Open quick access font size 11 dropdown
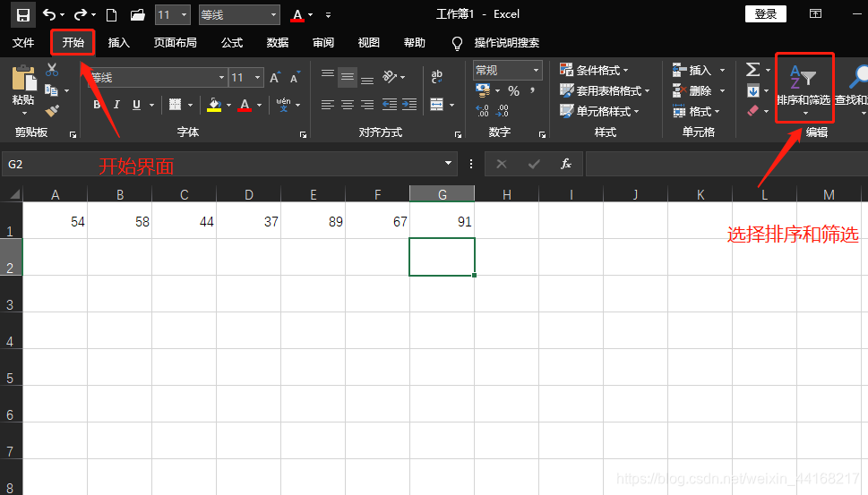Screen dimensions: 868x495 [184, 15]
